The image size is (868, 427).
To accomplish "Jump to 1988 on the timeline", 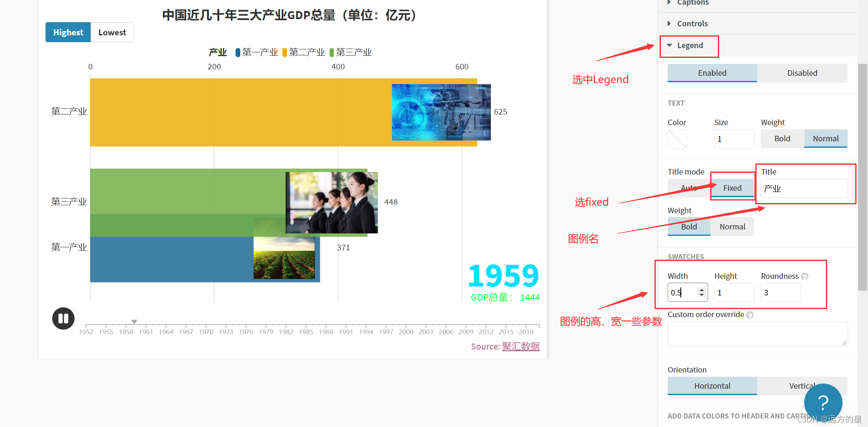I will [326, 332].
